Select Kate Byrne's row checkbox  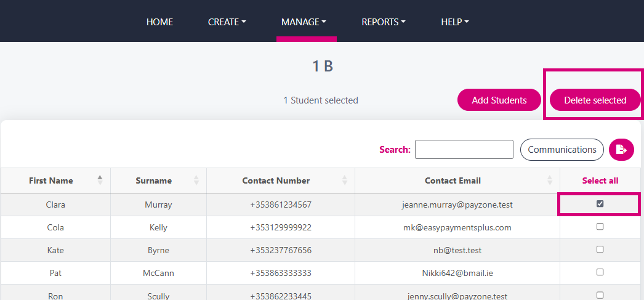coord(600,249)
